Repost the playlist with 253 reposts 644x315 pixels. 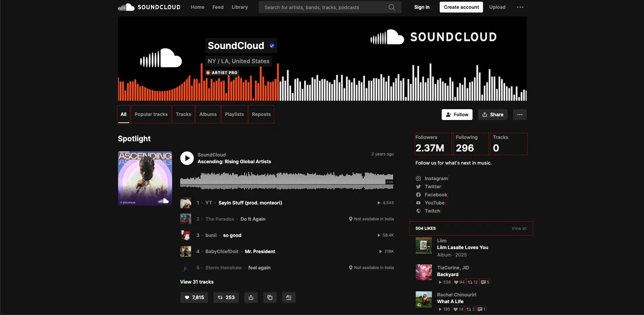coord(226,297)
